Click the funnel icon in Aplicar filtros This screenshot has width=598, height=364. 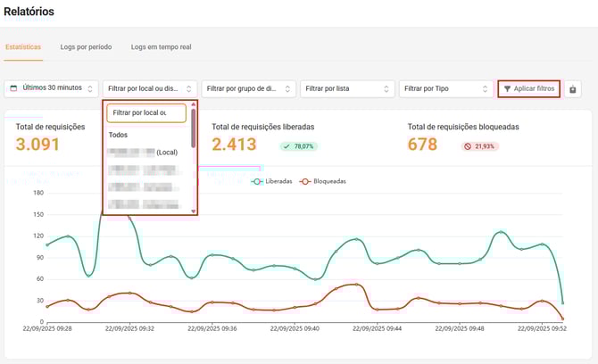(x=507, y=89)
